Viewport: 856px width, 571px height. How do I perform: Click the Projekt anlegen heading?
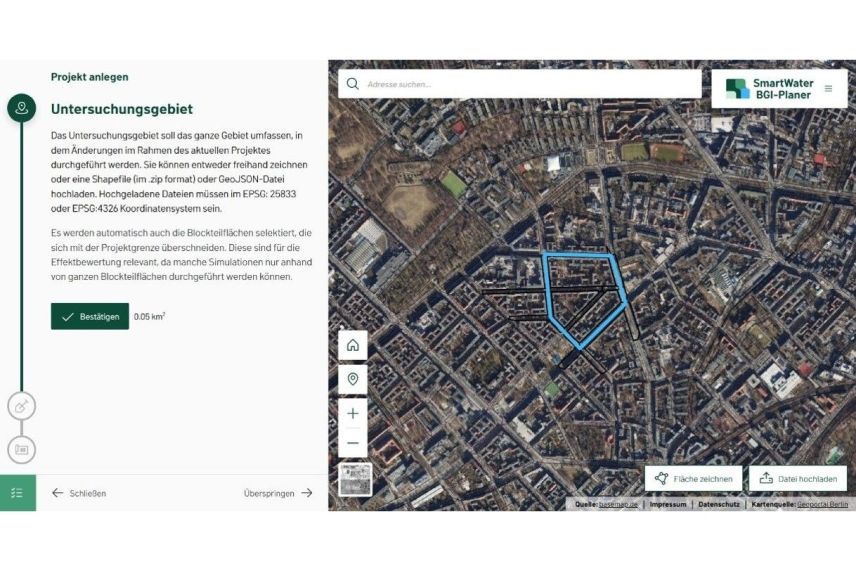click(x=90, y=77)
